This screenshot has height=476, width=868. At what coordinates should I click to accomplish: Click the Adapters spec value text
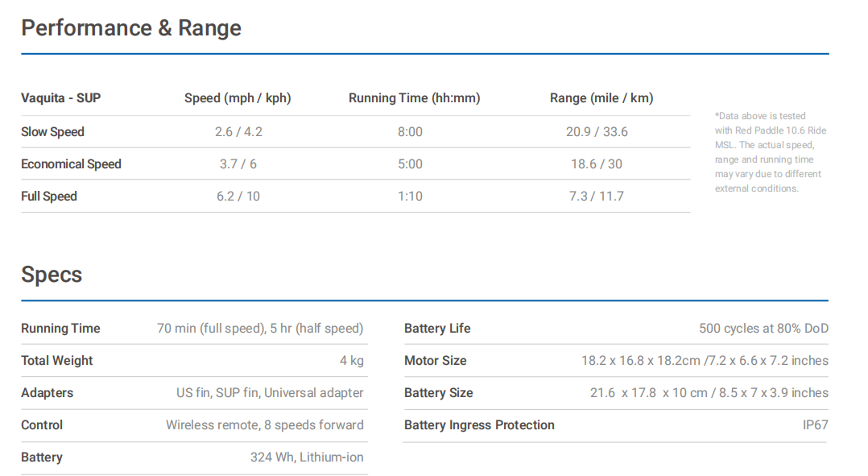point(270,392)
